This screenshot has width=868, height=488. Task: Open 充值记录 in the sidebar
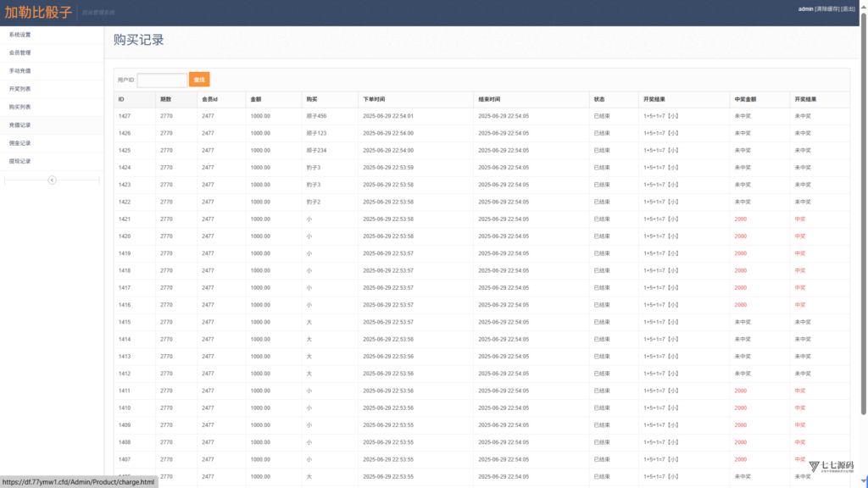coord(20,125)
